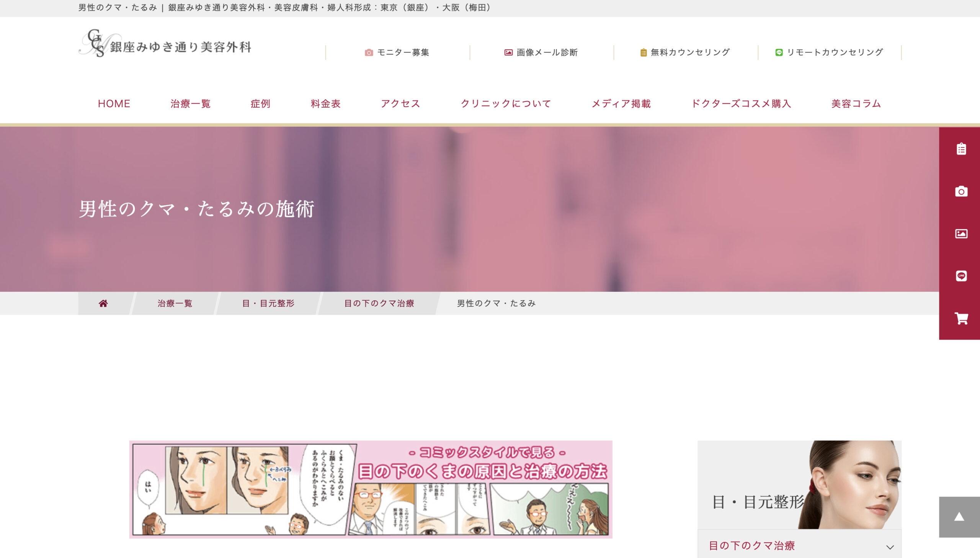Go to HOME in the navigation bar
Image resolution: width=980 pixels, height=558 pixels.
pyautogui.click(x=114, y=103)
